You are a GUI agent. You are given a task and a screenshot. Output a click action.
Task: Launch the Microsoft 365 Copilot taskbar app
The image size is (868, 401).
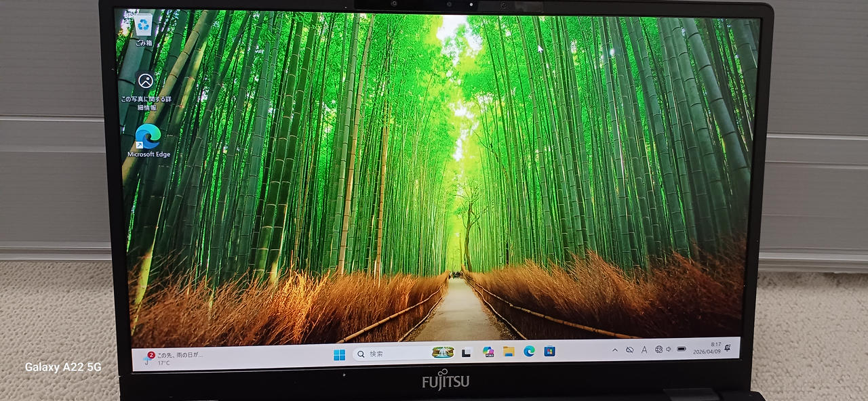[x=488, y=352]
